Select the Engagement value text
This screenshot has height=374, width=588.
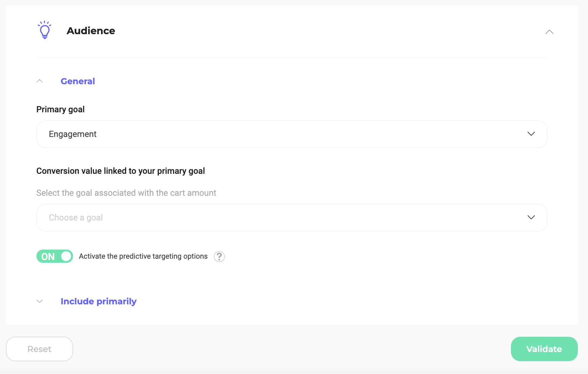[x=73, y=134]
